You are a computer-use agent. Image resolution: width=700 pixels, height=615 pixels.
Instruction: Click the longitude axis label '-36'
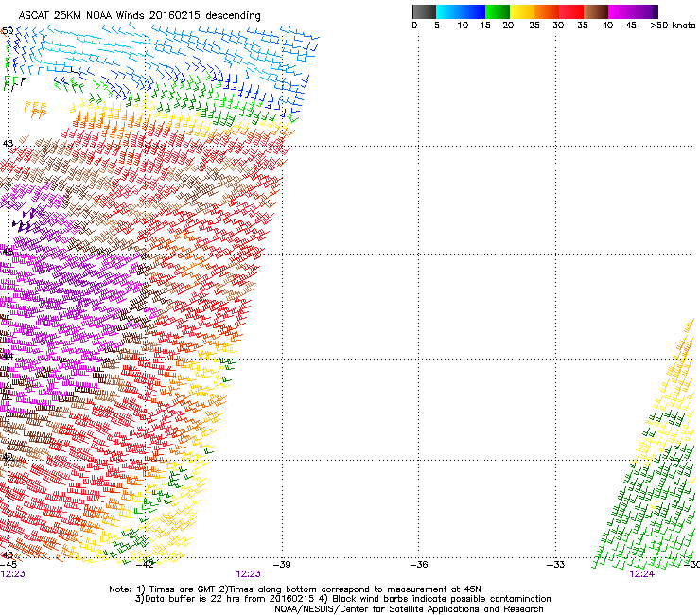pyautogui.click(x=419, y=565)
